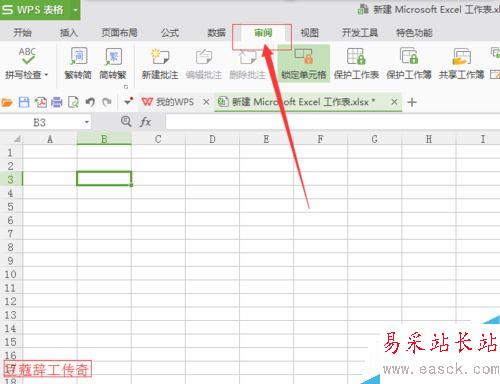Screen dimensions: 500x384
Task: Select column B header
Action: click(x=104, y=139)
